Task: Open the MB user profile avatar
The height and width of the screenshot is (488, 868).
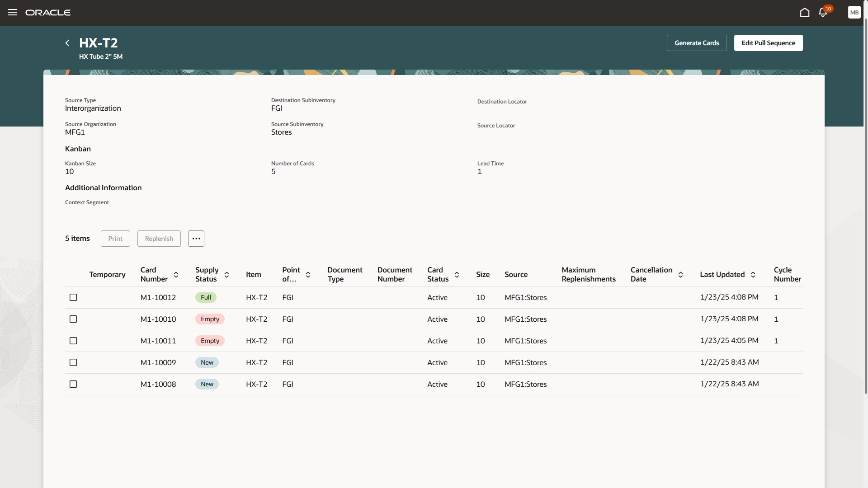Action: pos(854,12)
